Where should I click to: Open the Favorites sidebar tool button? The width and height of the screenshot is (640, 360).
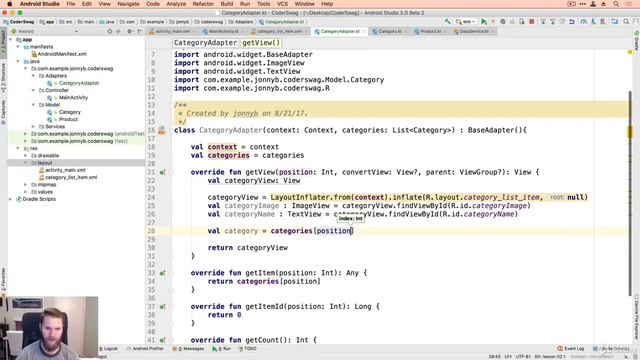[x=3, y=280]
